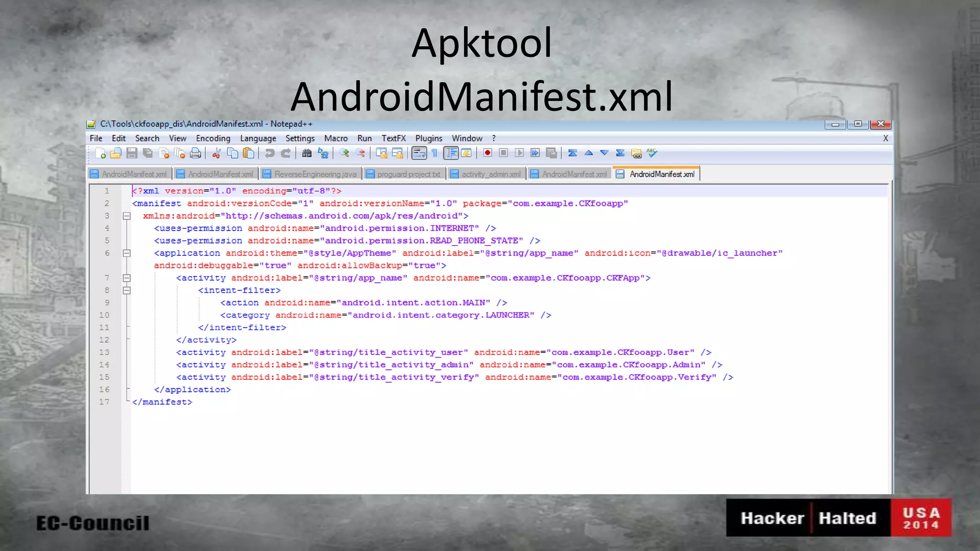Image resolution: width=980 pixels, height=551 pixels.
Task: Click the closing </manifest> tag text
Action: pyautogui.click(x=162, y=402)
